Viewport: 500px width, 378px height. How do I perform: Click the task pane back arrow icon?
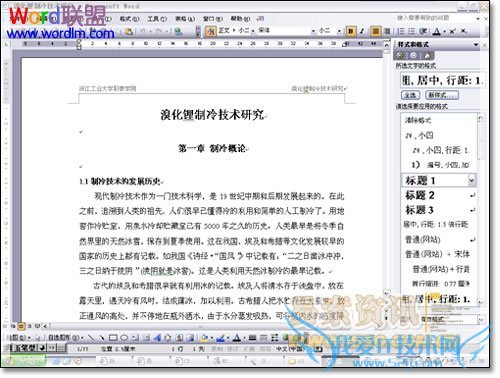(x=400, y=56)
